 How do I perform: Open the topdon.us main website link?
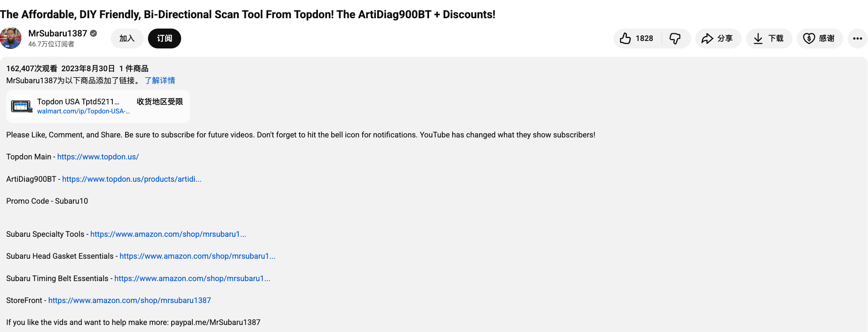pos(98,157)
